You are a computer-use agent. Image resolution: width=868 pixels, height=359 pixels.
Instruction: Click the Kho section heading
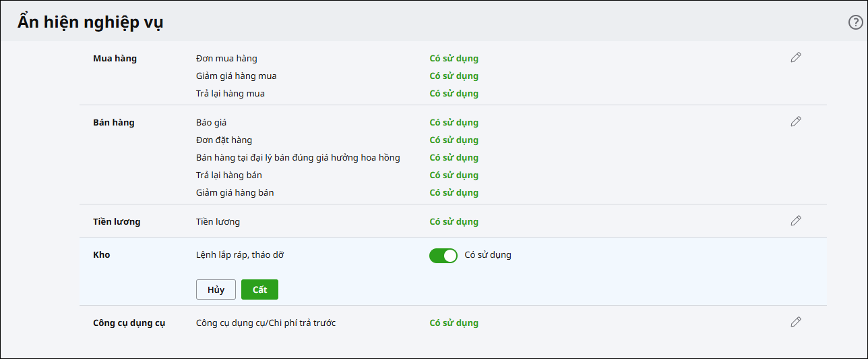pos(101,255)
